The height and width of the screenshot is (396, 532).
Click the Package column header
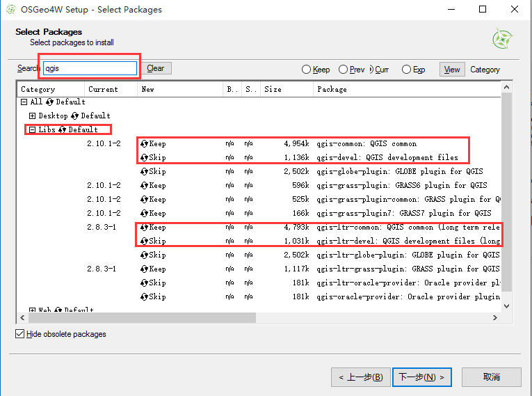coord(407,89)
